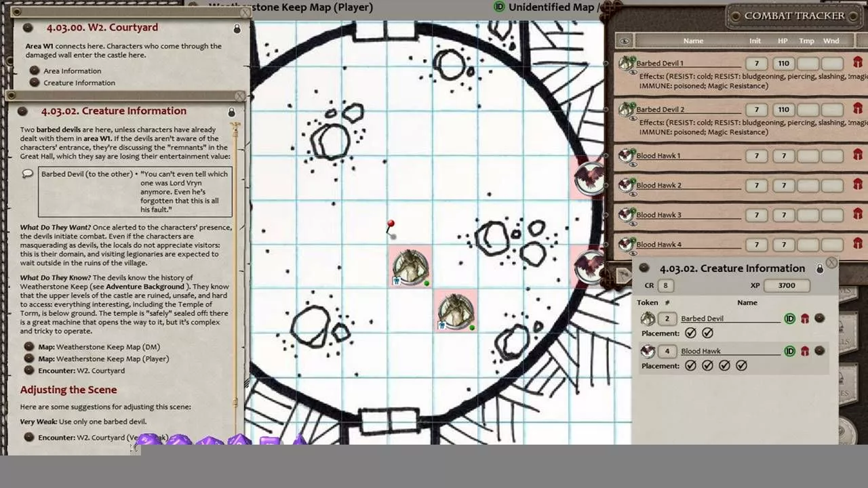
Task: Select upper Barbed Devil token on the map
Action: click(x=410, y=267)
